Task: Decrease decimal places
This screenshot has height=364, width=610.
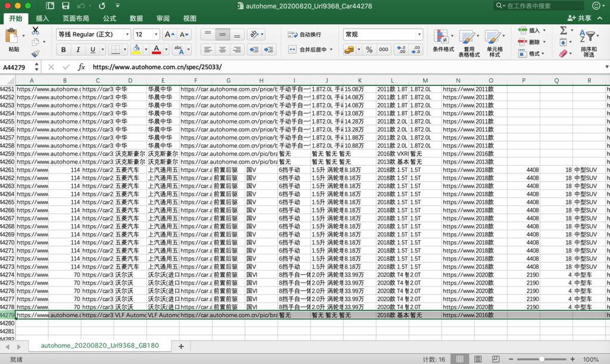Action: click(416, 49)
